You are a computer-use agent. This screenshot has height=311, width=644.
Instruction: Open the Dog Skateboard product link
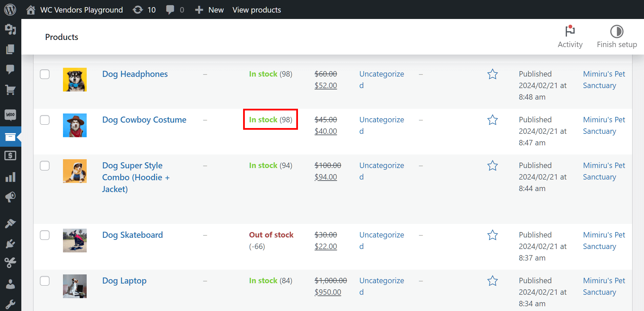click(132, 235)
